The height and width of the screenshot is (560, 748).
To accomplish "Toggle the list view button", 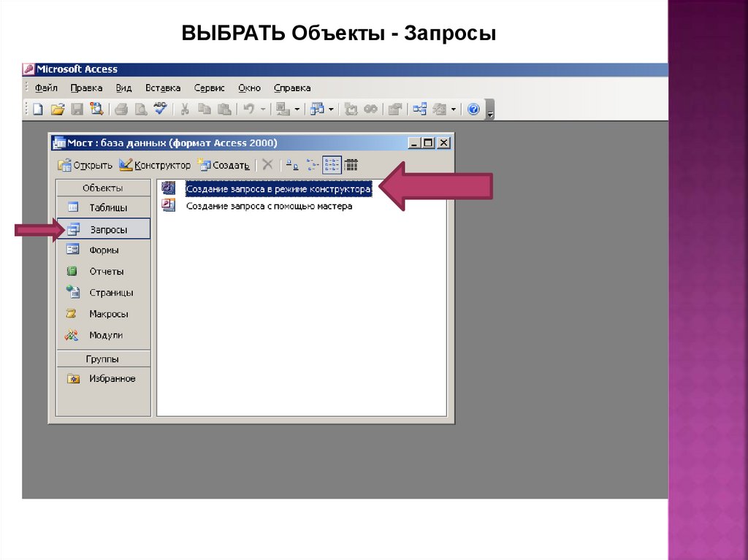I will coord(332,165).
